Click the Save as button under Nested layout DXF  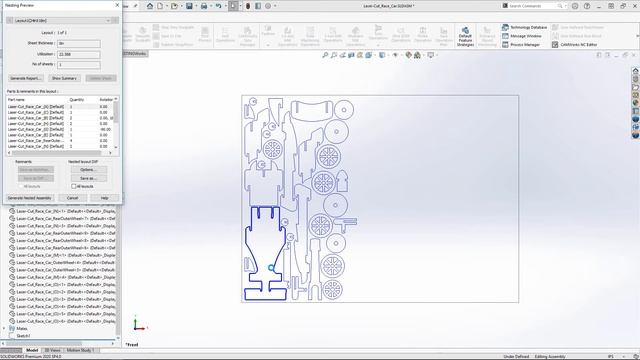tap(88, 178)
